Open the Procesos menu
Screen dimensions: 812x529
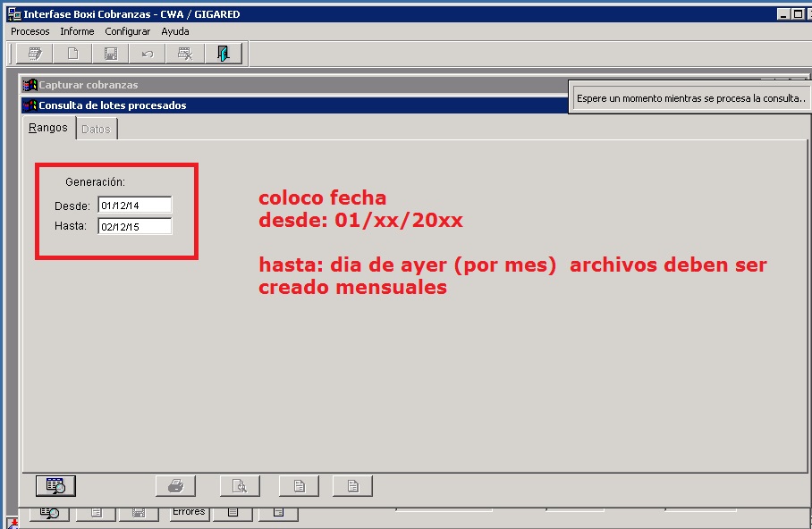coord(30,31)
